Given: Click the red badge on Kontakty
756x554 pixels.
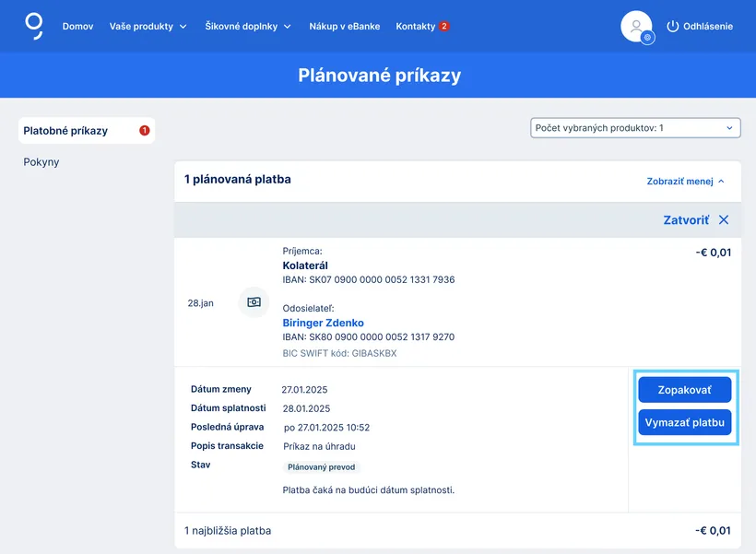Looking at the screenshot, I should pyautogui.click(x=444, y=27).
